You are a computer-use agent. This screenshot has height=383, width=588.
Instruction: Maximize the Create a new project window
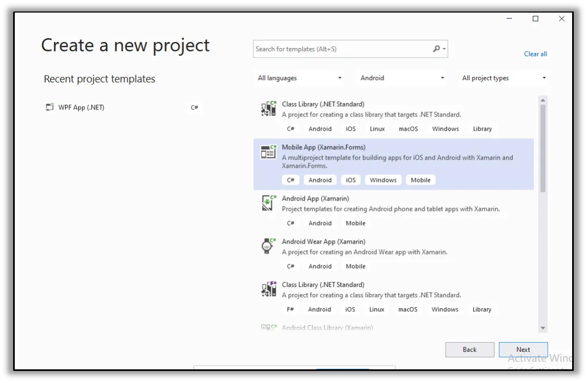(x=535, y=19)
